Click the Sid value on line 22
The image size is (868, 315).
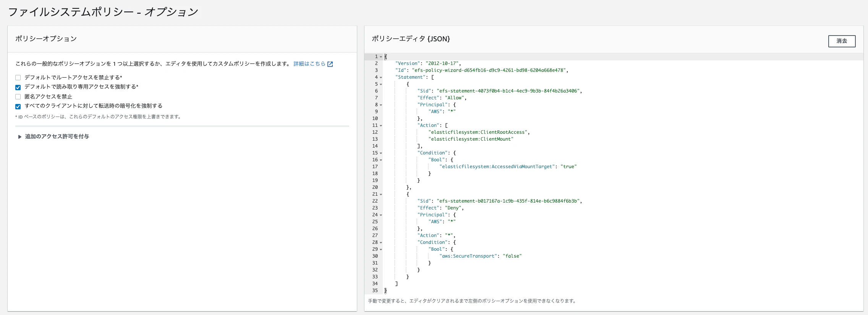(508, 201)
